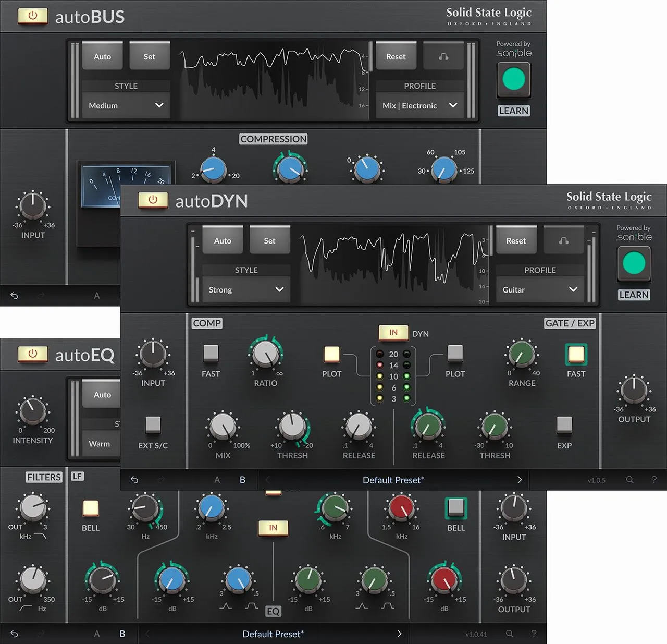Go to next preset in autoDYN

(x=519, y=480)
